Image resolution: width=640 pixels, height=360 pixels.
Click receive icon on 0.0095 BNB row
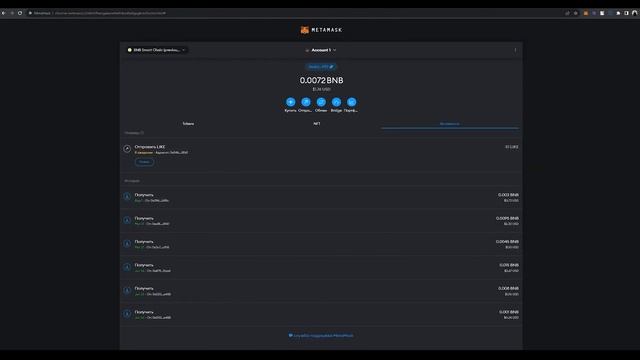click(127, 220)
